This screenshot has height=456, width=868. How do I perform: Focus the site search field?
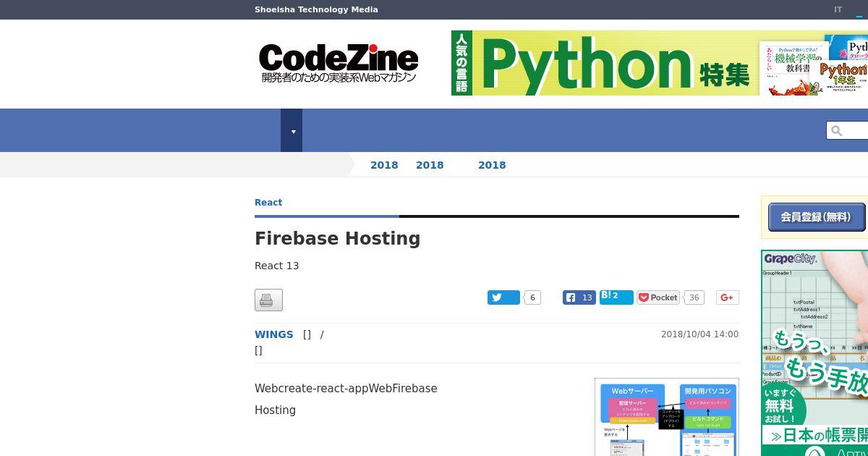click(848, 130)
